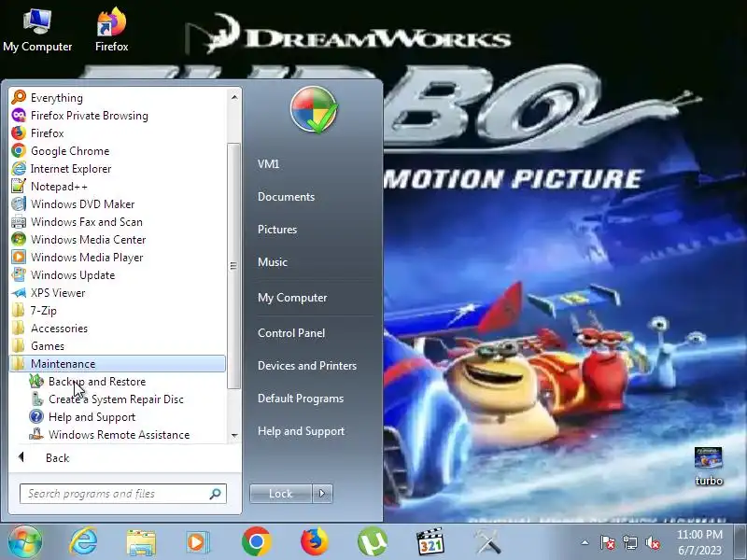Collapse the Maintenance folder
Image resolution: width=747 pixels, height=560 pixels.
(x=118, y=363)
